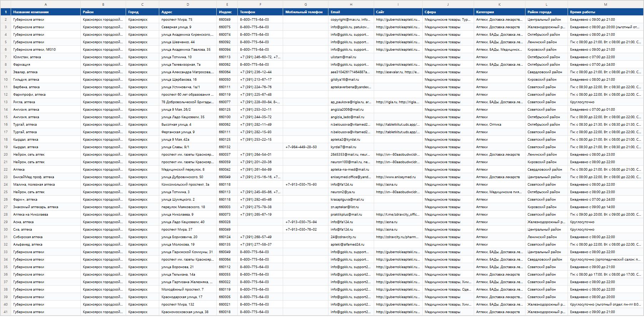The height and width of the screenshot is (322, 644).
Task: Select the cell "ЕнисейМед проф, аптека"
Action: (46, 177)
